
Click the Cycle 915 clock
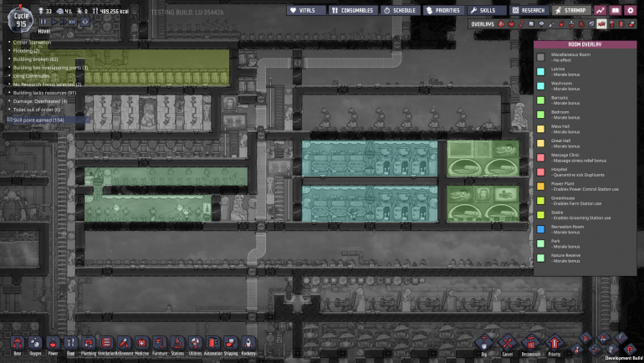click(21, 20)
